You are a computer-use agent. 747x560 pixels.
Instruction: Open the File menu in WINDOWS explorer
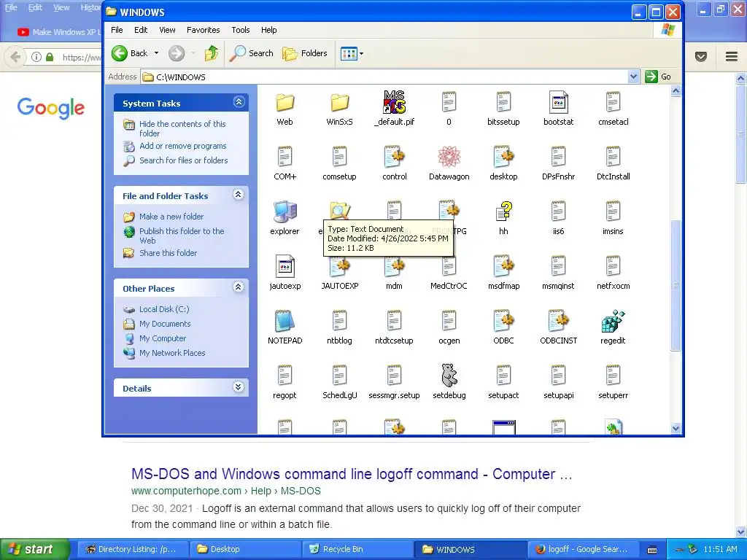pos(117,30)
